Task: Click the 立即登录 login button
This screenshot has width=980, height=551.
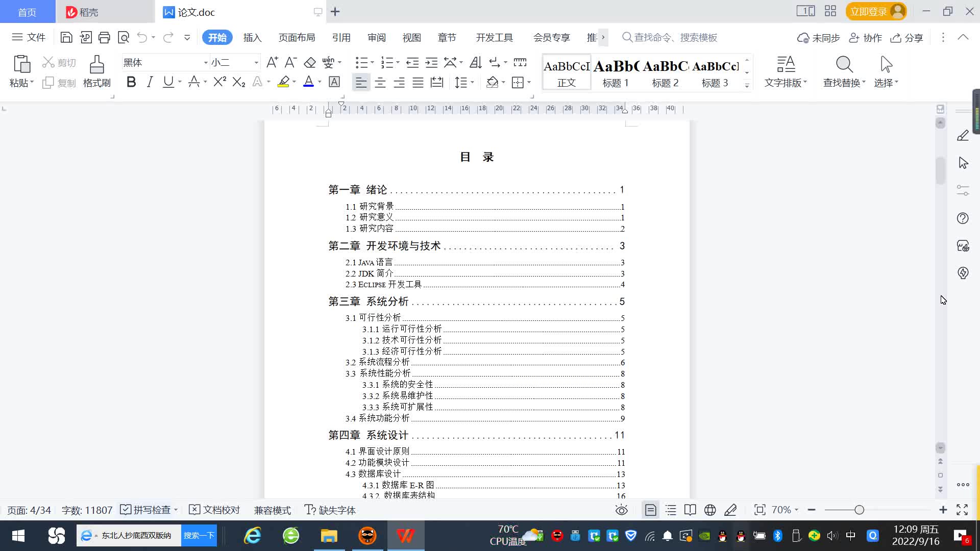Action: (876, 11)
